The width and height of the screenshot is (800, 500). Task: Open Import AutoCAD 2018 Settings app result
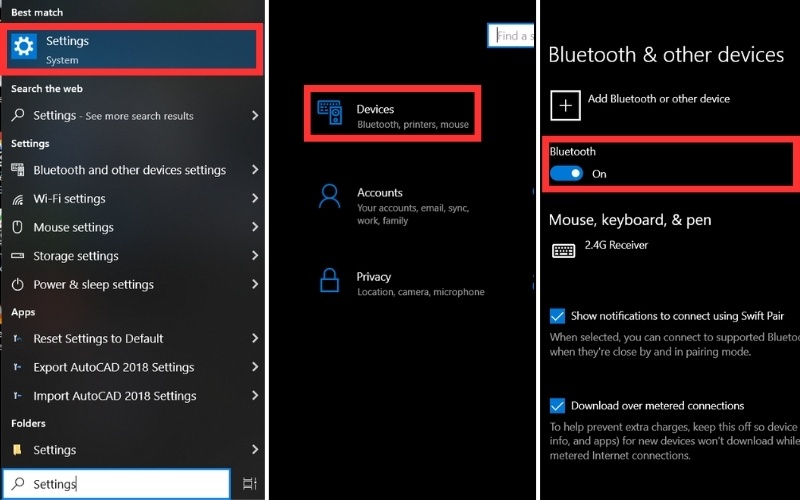[x=133, y=395]
